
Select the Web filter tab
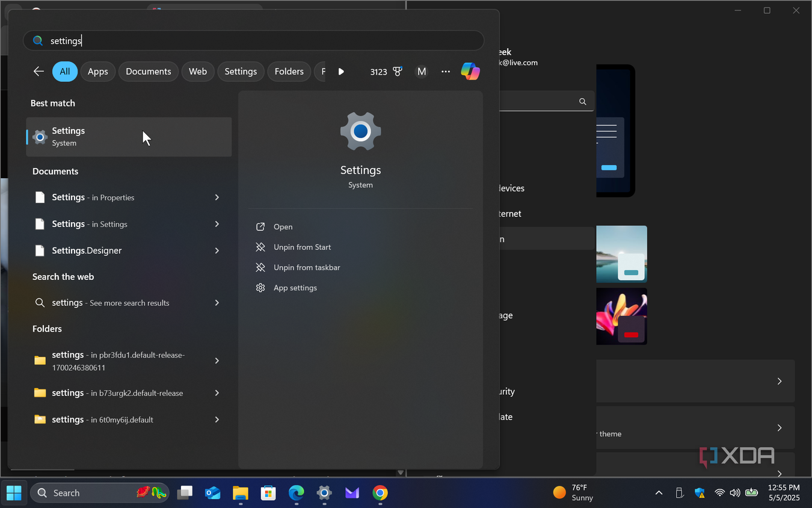pyautogui.click(x=198, y=72)
